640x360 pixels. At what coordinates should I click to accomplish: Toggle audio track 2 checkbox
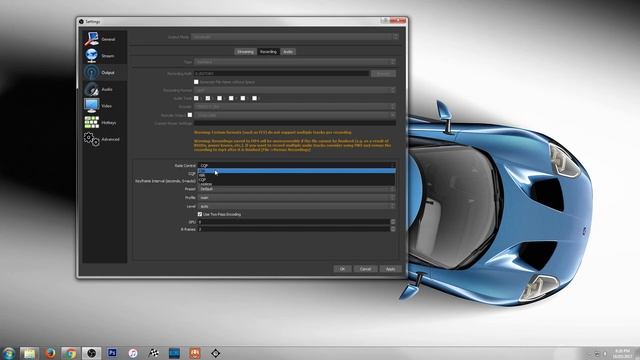tap(208, 98)
